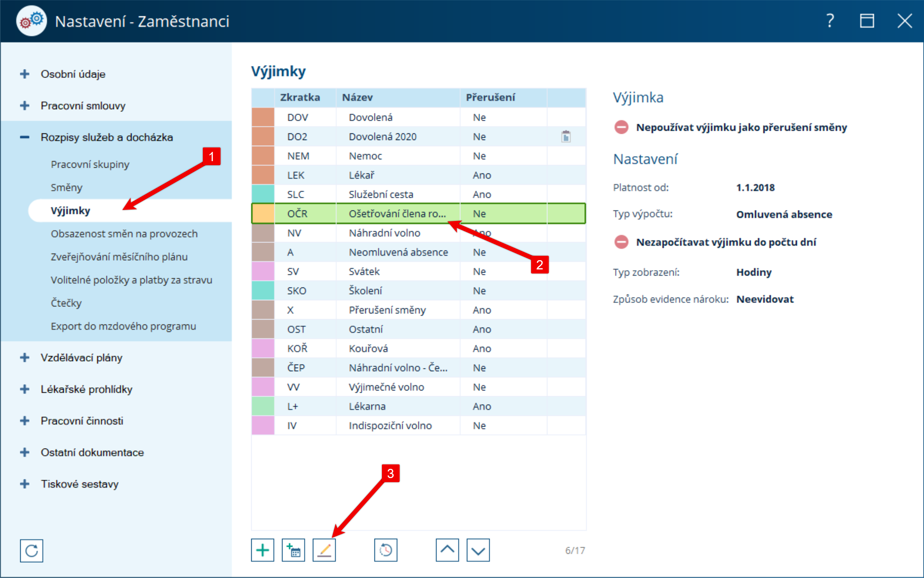Expand the Tiskové sestavy section
The height and width of the screenshot is (578, 924).
(x=25, y=484)
